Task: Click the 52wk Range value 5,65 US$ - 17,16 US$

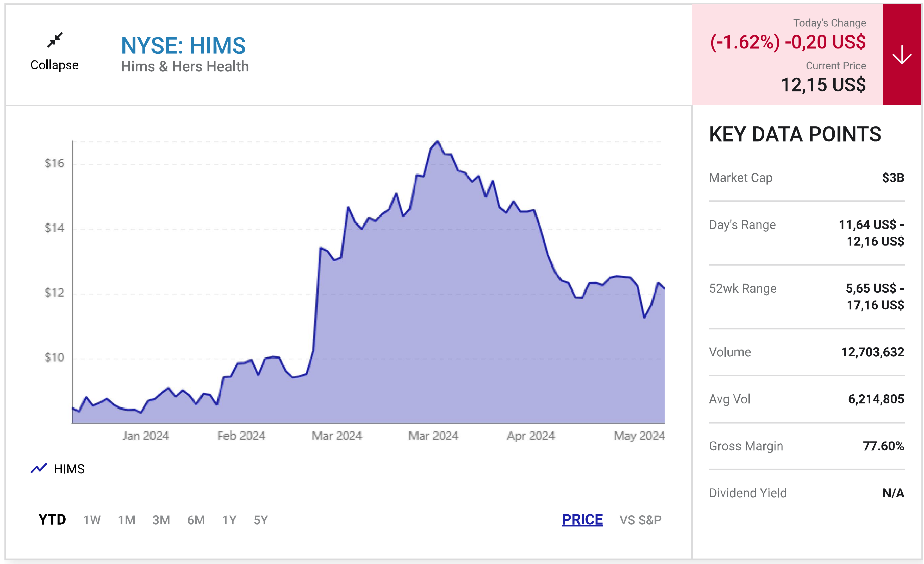Action: click(x=875, y=296)
